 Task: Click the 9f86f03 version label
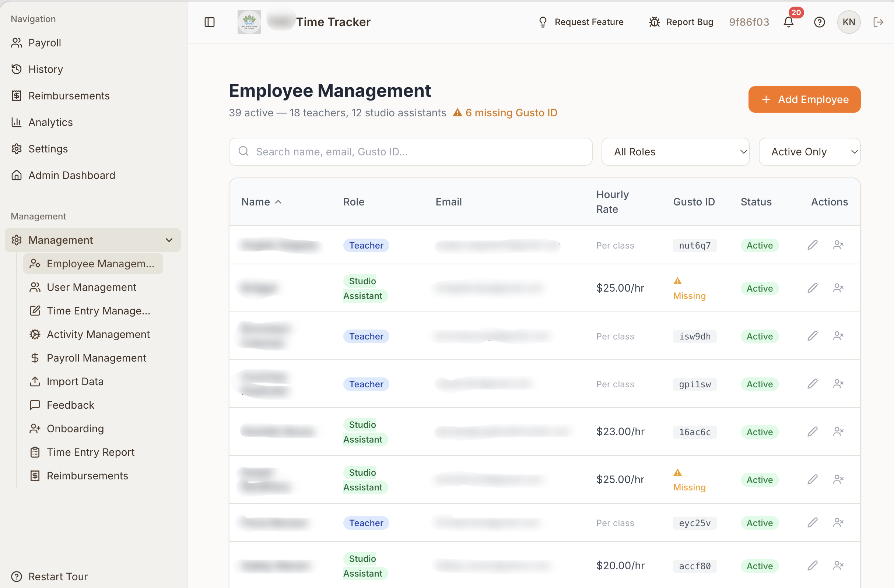coord(749,22)
